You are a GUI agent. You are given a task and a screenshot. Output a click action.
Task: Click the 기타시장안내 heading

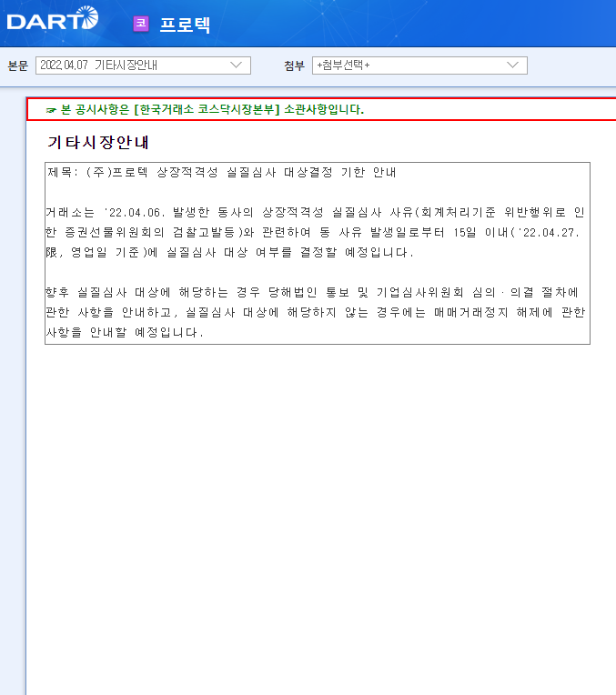[98, 142]
